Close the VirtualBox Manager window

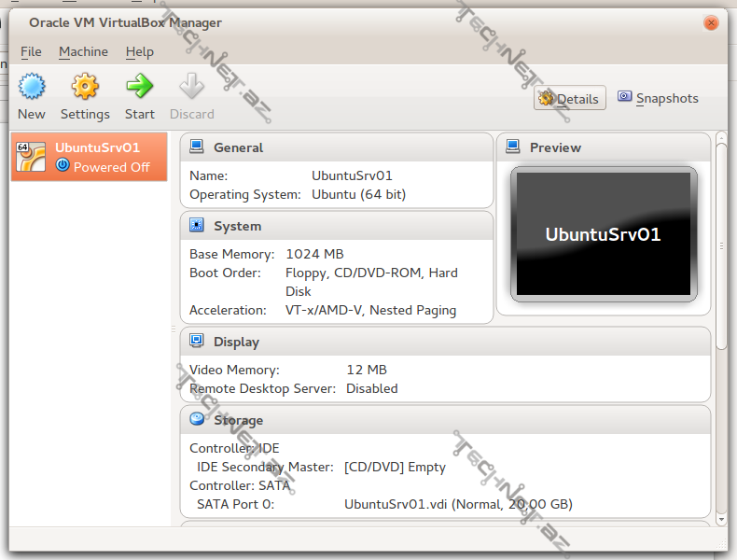711,22
